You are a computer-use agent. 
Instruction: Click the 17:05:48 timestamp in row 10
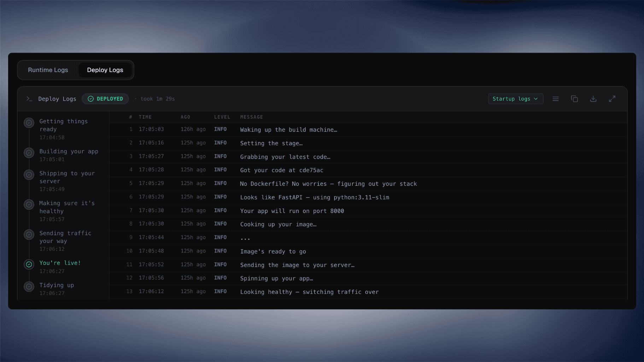(x=151, y=251)
